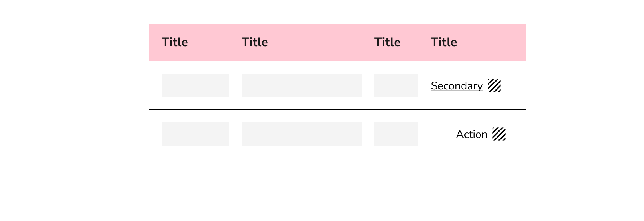Click the striped icon beside Action
This screenshot has height=221, width=644.
point(499,134)
